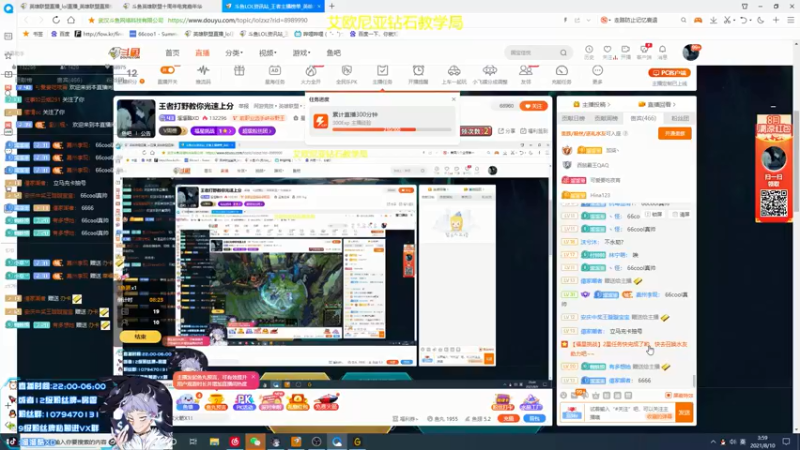
Task: Open the 主播任务 checklist icon
Action: click(382, 70)
